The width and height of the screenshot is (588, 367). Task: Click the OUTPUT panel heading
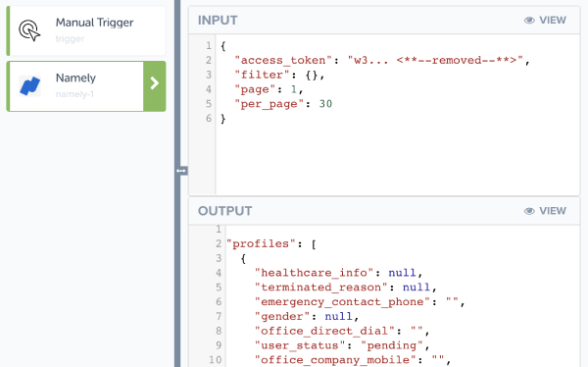click(225, 211)
